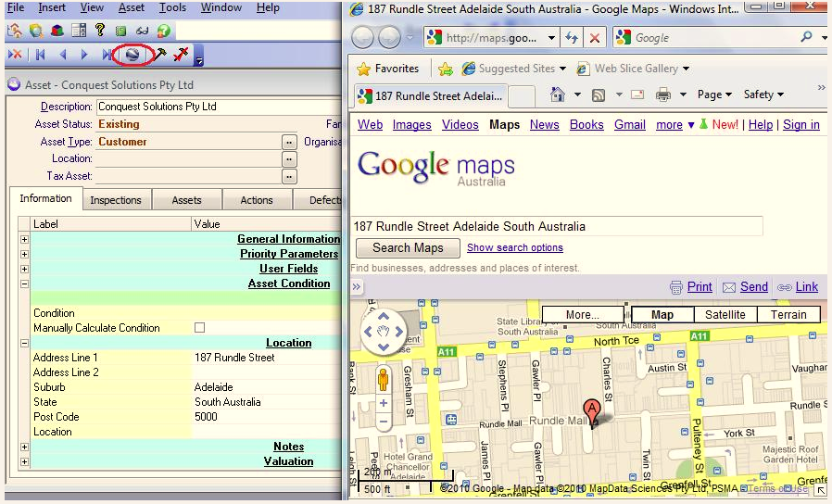Refresh the Google Maps page
Viewport: 832px width, 504px height.
[572, 38]
